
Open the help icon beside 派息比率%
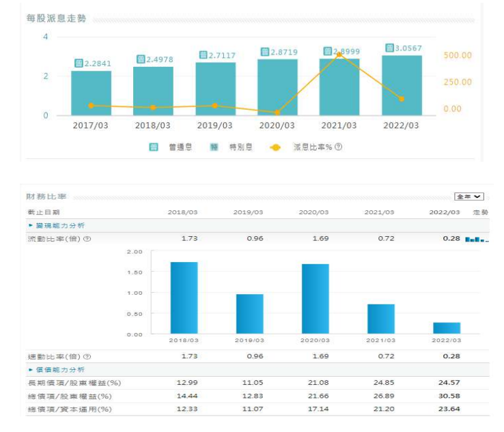click(x=338, y=147)
